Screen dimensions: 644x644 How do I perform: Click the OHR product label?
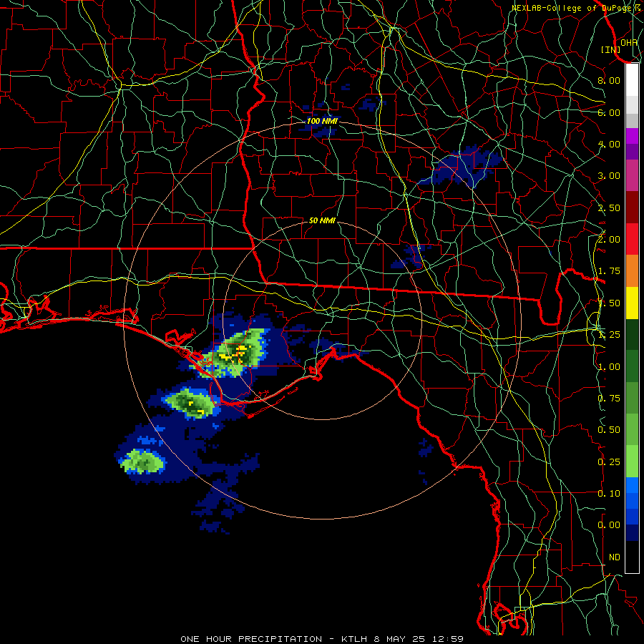[x=629, y=42]
